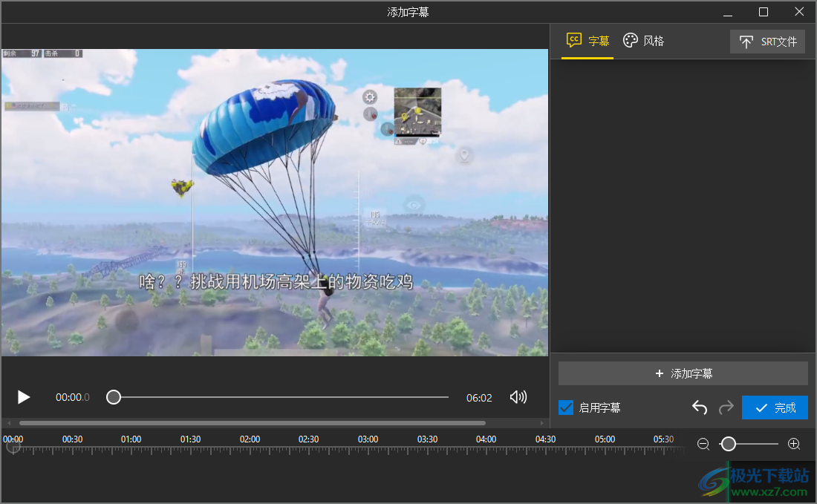
Task: Open the 风格 style tab
Action: pos(643,41)
